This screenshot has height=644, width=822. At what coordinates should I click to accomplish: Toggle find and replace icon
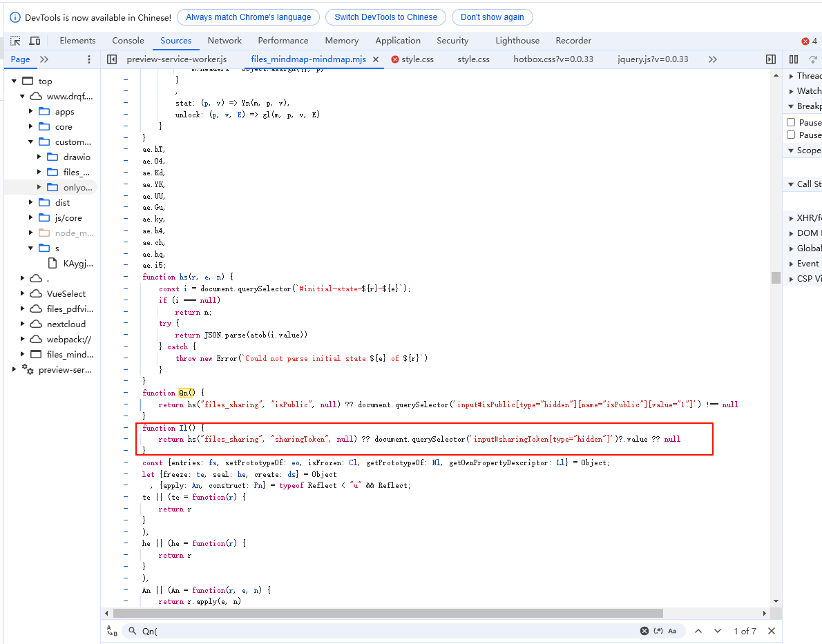pyautogui.click(x=112, y=631)
